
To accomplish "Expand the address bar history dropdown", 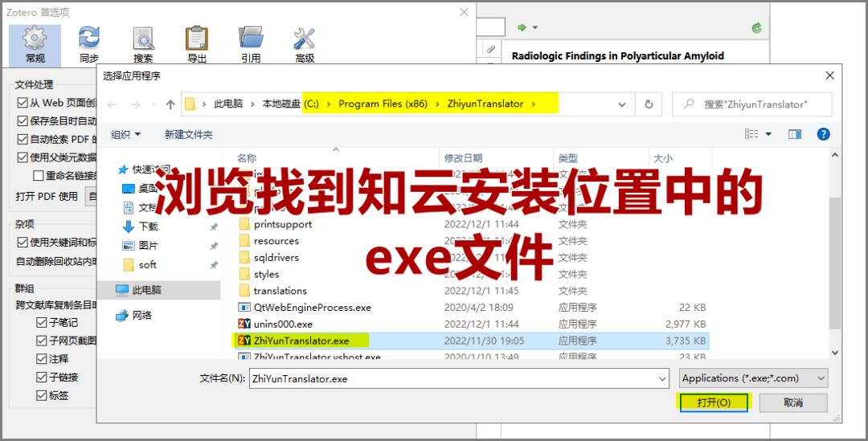I will tap(622, 104).
